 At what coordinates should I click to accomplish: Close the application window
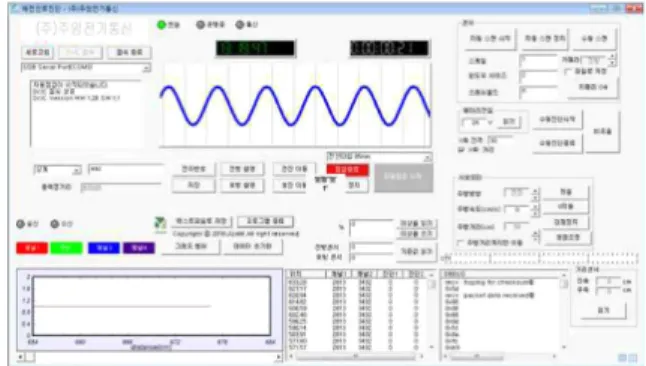click(633, 8)
